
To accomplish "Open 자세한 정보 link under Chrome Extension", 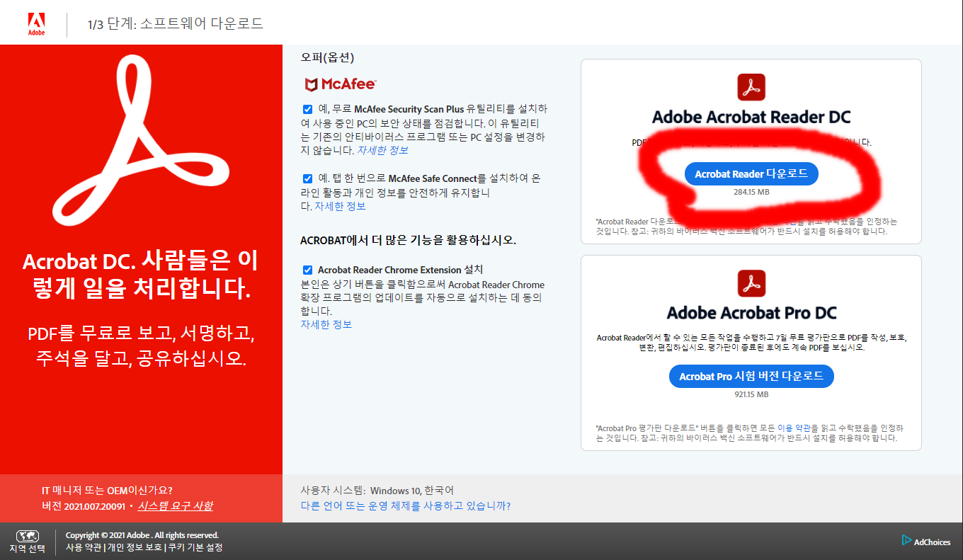I will point(326,324).
